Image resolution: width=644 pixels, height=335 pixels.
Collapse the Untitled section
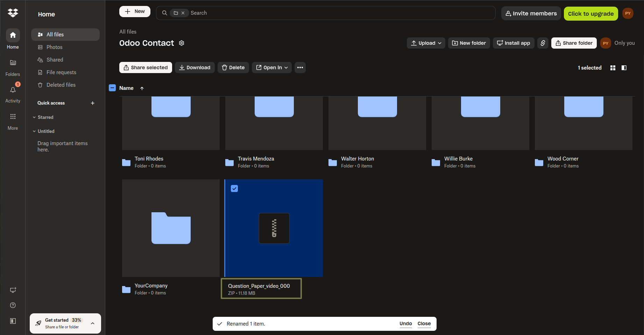pyautogui.click(x=34, y=131)
